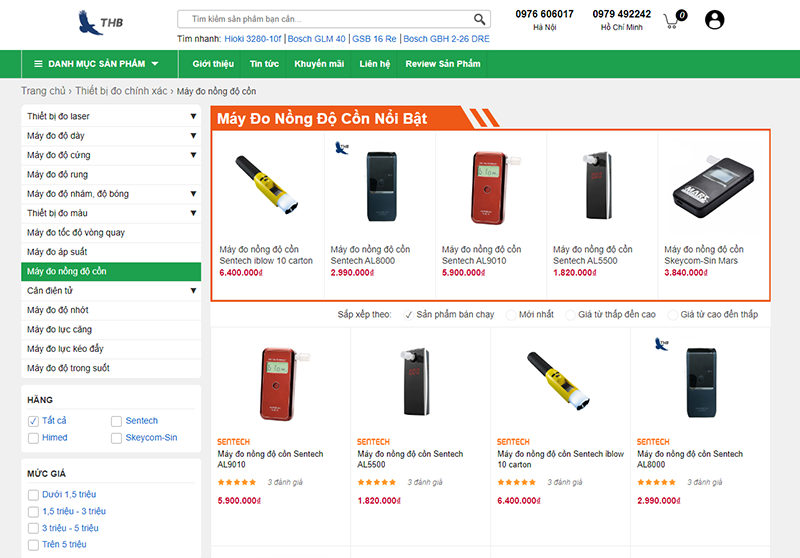This screenshot has width=800, height=558.
Task: Open the Thiết bị đo chính xác breadcrumb
Action: coord(121,91)
